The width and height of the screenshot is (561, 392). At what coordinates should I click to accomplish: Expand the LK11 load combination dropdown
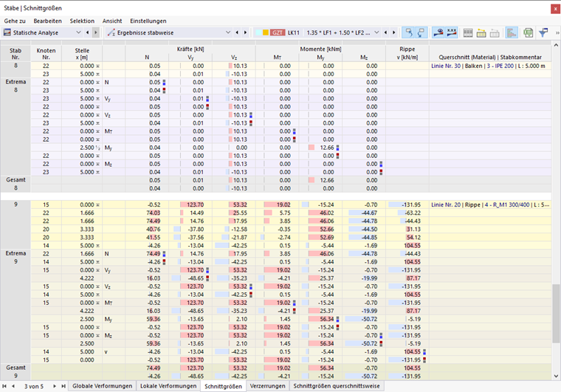(x=376, y=32)
